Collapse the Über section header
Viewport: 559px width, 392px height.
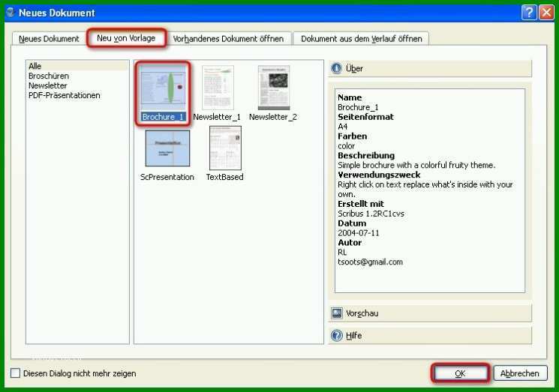coord(430,68)
